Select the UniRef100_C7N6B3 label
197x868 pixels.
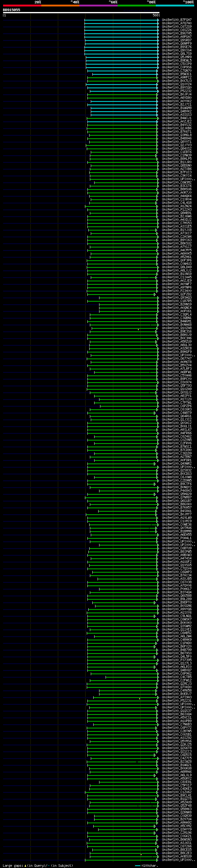[x=177, y=724]
